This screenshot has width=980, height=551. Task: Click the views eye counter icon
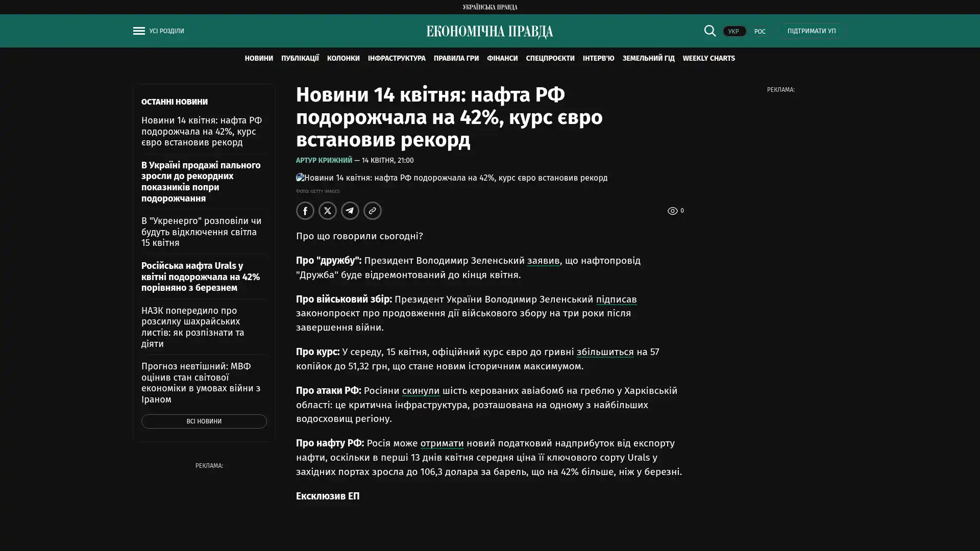(x=673, y=211)
